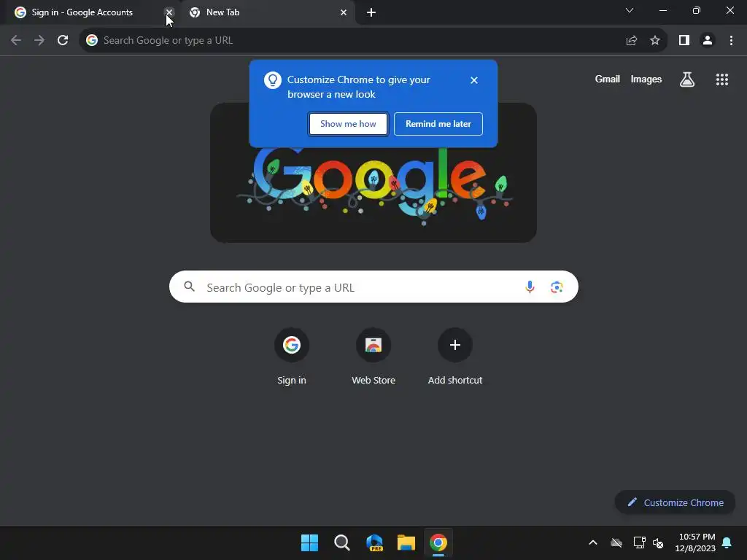Click the Chrome taskbar icon
This screenshot has width=747, height=560.
pos(438,542)
